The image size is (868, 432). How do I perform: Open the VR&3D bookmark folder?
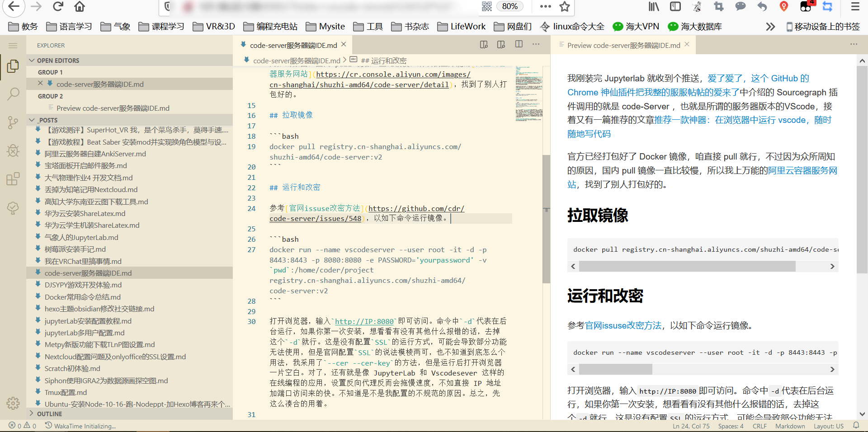pyautogui.click(x=214, y=27)
